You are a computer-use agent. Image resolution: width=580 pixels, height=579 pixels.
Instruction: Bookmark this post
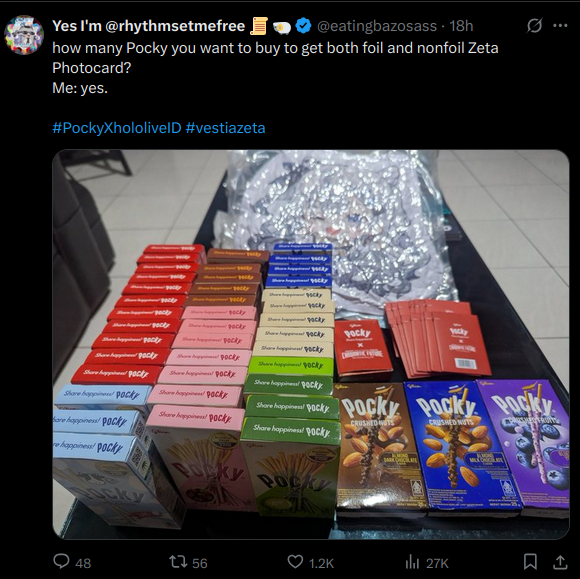coord(530,562)
